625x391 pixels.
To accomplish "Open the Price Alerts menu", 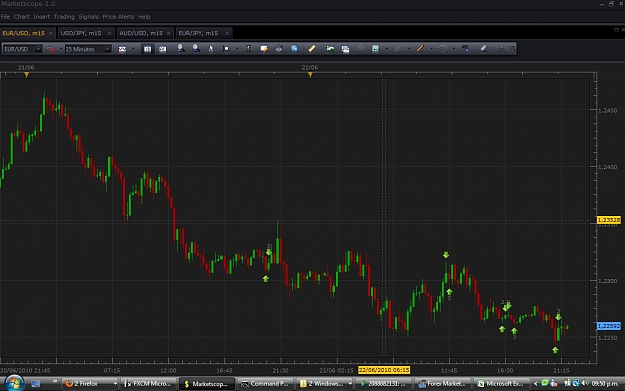I will pyautogui.click(x=118, y=17).
